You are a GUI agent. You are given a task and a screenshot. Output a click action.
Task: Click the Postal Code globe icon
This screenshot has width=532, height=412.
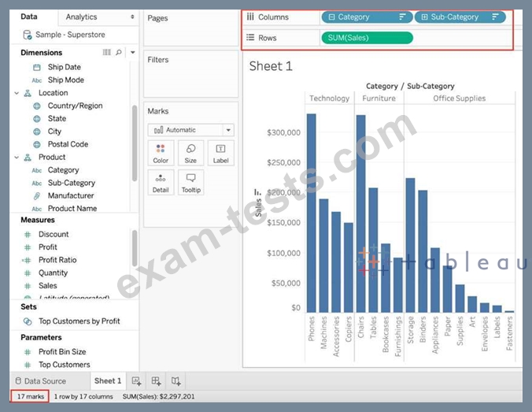[37, 145]
